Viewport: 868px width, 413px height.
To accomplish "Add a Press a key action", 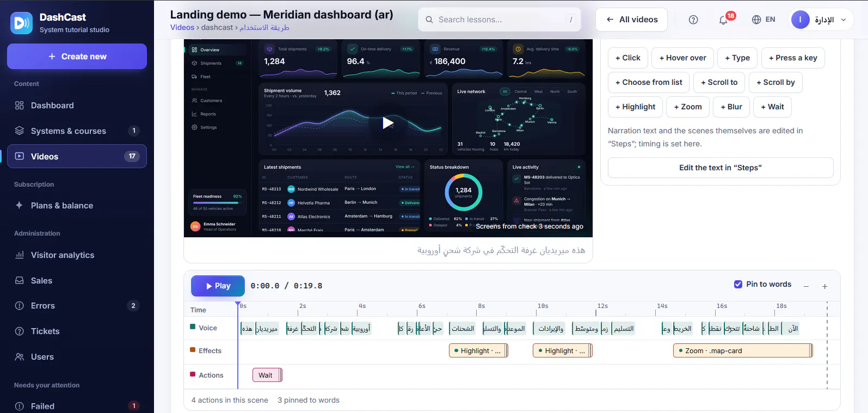I will point(793,58).
